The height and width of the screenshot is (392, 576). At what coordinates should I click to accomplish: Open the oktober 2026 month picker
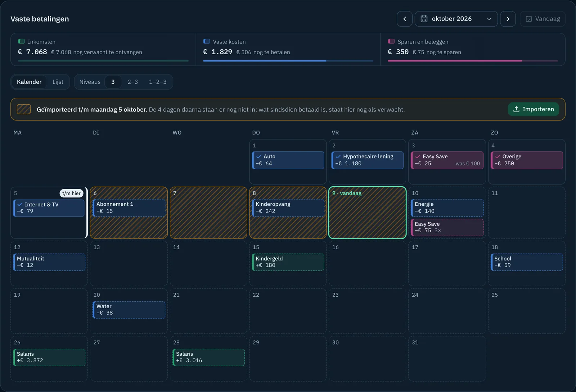pyautogui.click(x=456, y=19)
